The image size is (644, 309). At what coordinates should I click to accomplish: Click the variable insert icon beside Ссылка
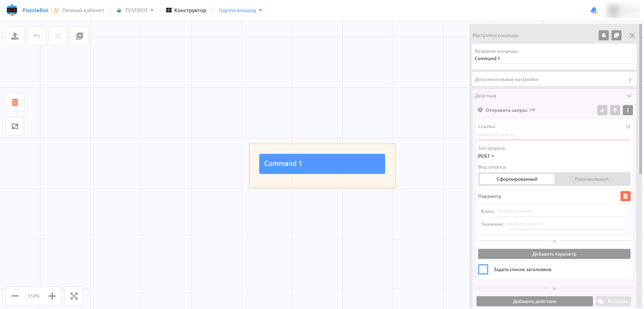(628, 127)
